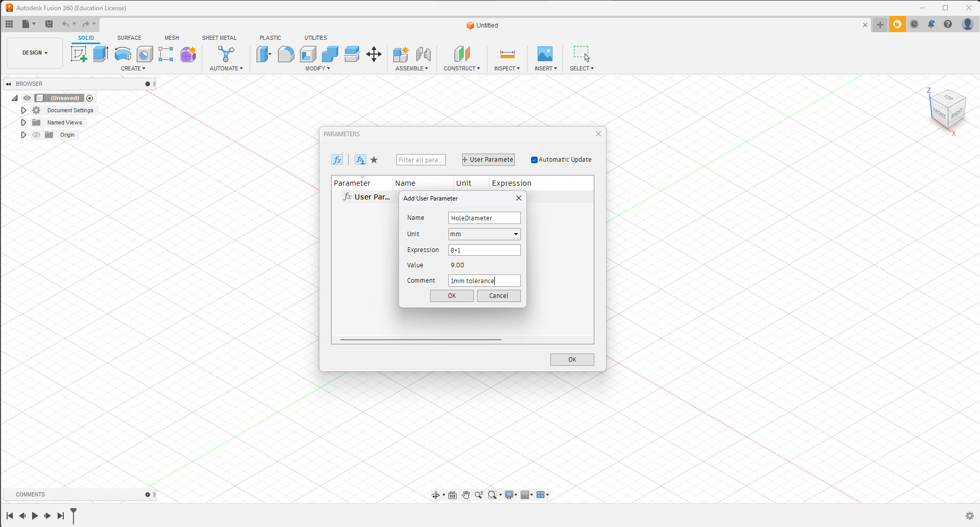The image size is (980, 527).
Task: Select the Fillet tool
Action: click(x=286, y=54)
